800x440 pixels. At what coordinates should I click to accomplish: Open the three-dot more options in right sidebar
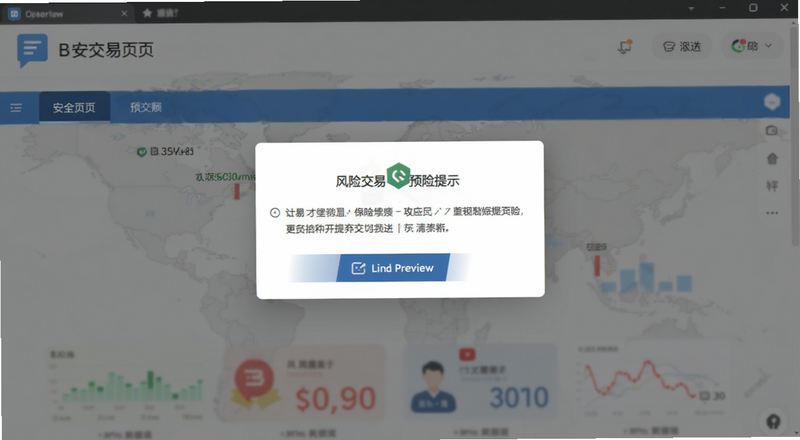[x=772, y=213]
